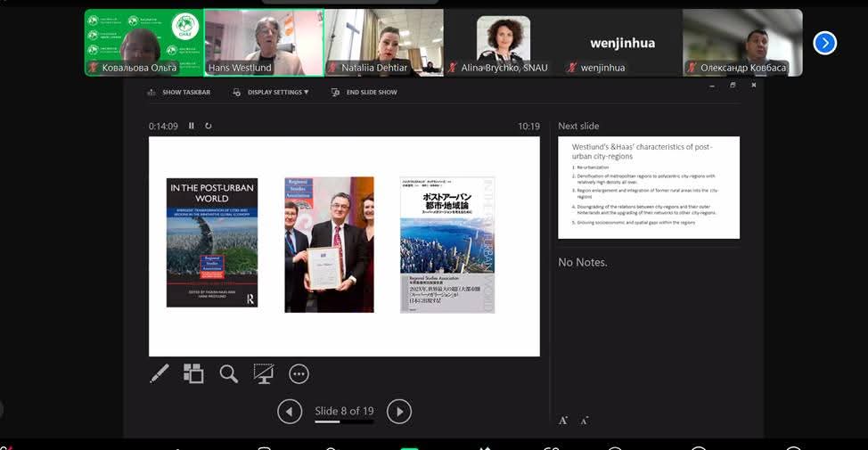The height and width of the screenshot is (450, 868).
Task: Click End Slide Show
Action: click(364, 93)
